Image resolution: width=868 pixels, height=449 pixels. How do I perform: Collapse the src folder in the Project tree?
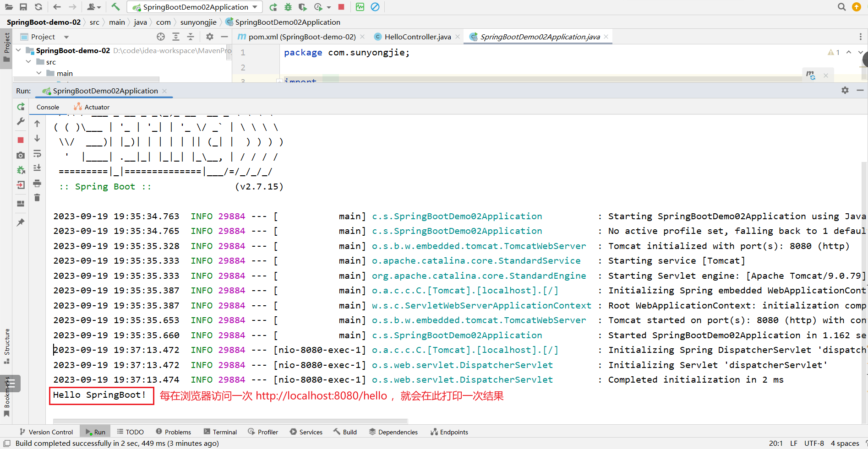click(28, 62)
